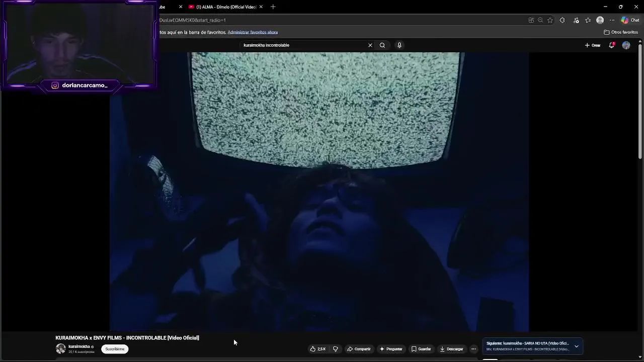Click the Preguntar button
Image resolution: width=644 pixels, height=362 pixels.
(x=391, y=349)
